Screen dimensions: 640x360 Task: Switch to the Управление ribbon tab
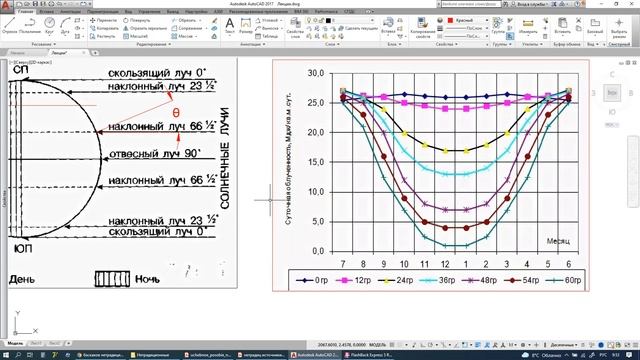click(x=149, y=12)
